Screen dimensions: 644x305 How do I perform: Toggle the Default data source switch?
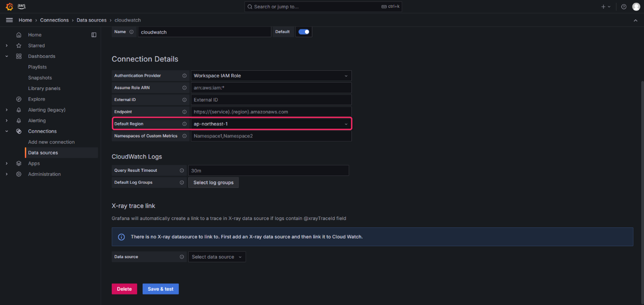pyautogui.click(x=304, y=32)
